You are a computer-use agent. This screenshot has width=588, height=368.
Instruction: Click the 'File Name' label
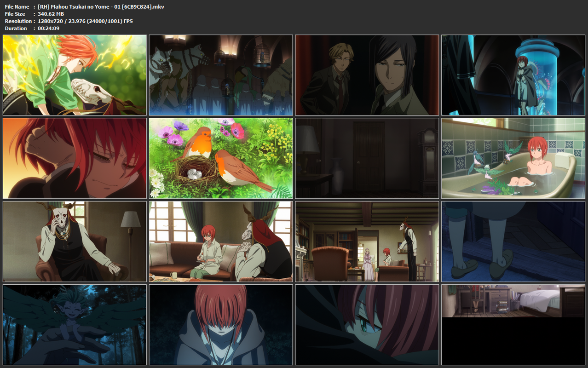[x=17, y=7]
